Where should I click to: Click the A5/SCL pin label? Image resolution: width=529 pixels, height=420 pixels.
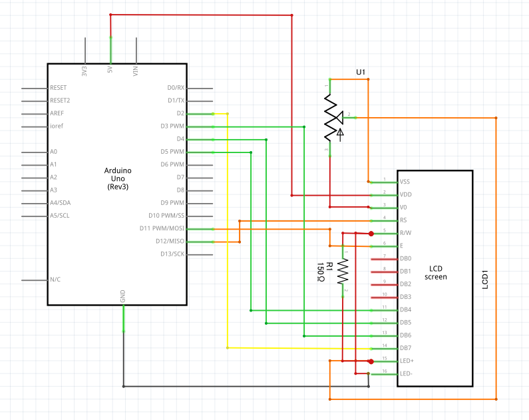tap(60, 216)
